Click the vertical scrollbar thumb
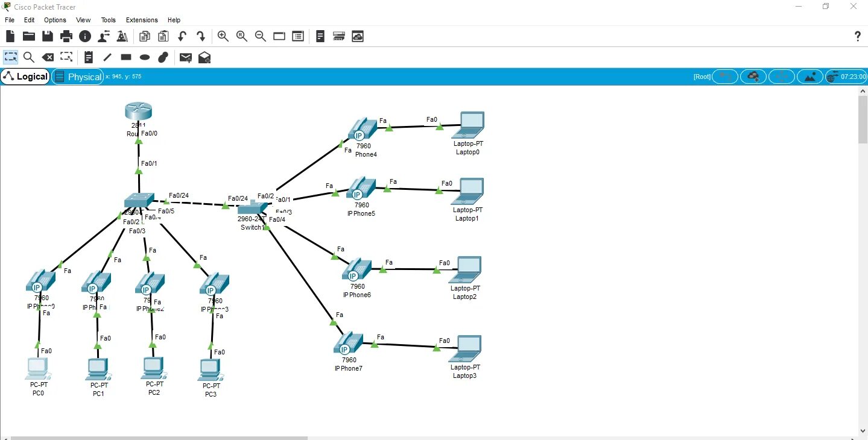 coord(863,119)
